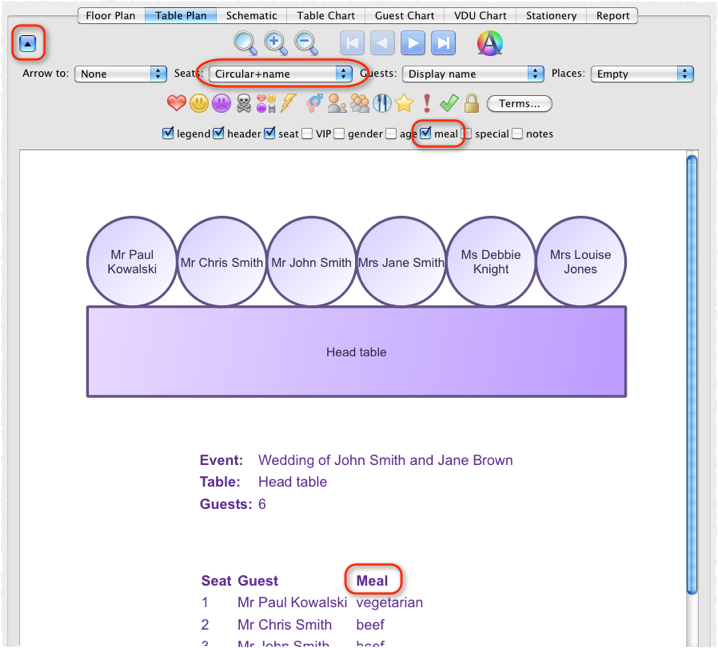The width and height of the screenshot is (718, 648).
Task: Click the zoom to fit magnifier icon
Action: (245, 43)
